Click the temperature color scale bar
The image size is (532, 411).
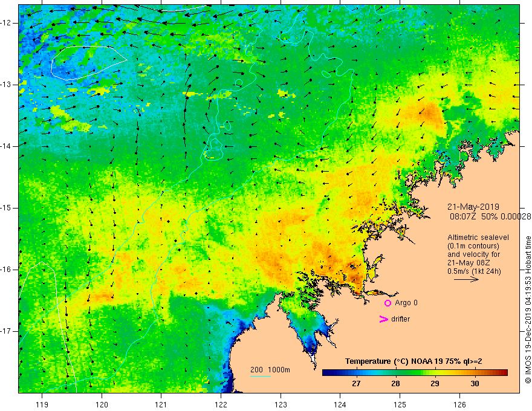pos(415,373)
